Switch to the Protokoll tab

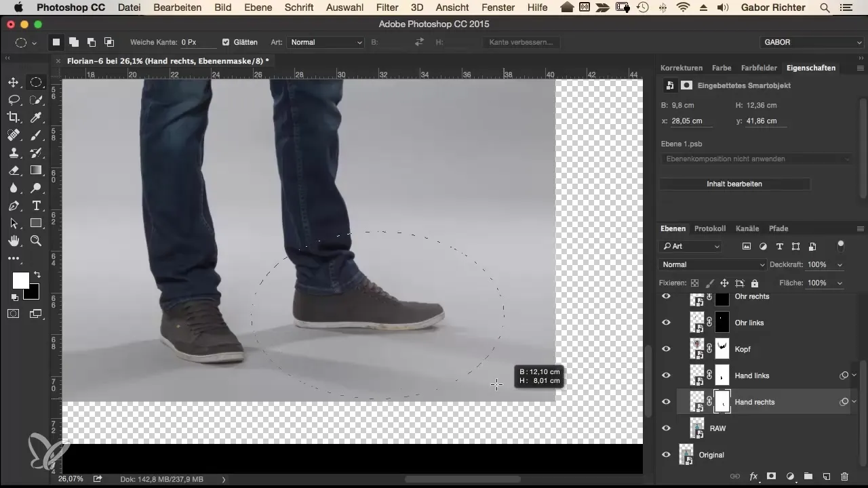point(710,229)
